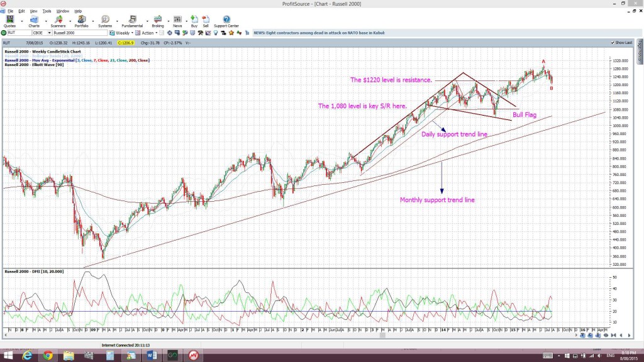Open the Tools menu
Viewport: 644px width, 362px height.
(47, 11)
